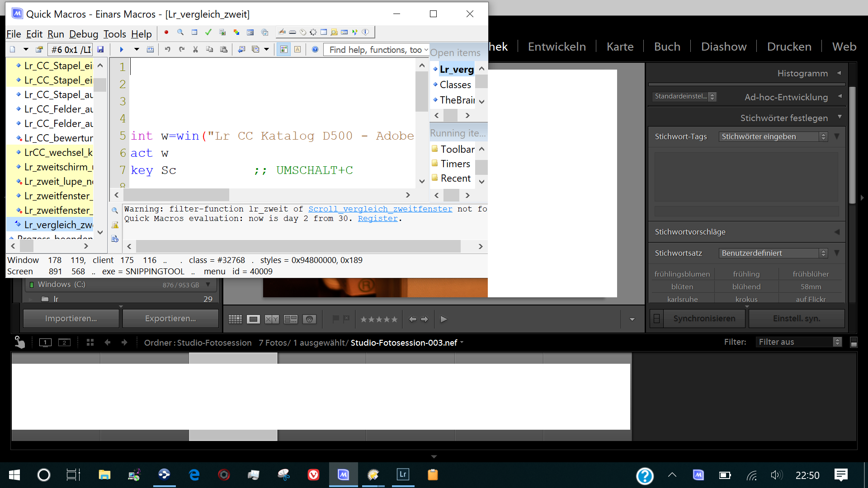Set rating using the five stars control
The width and height of the screenshot is (868, 488).
tap(379, 319)
